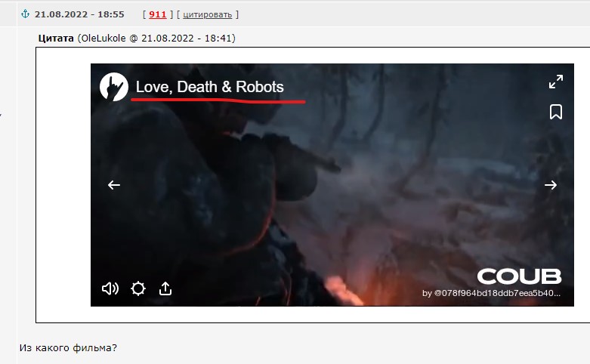
Task: Open the Love, Death & Robots title
Action: [209, 87]
